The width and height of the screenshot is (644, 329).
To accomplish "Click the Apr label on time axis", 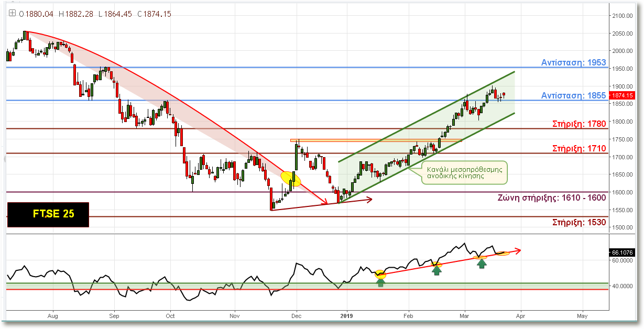I will [520, 316].
